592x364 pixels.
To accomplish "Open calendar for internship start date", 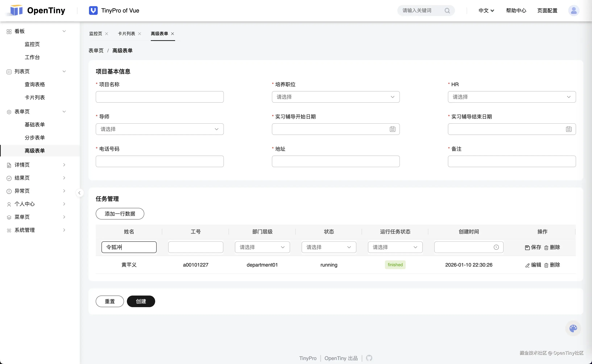I will click(x=392, y=129).
